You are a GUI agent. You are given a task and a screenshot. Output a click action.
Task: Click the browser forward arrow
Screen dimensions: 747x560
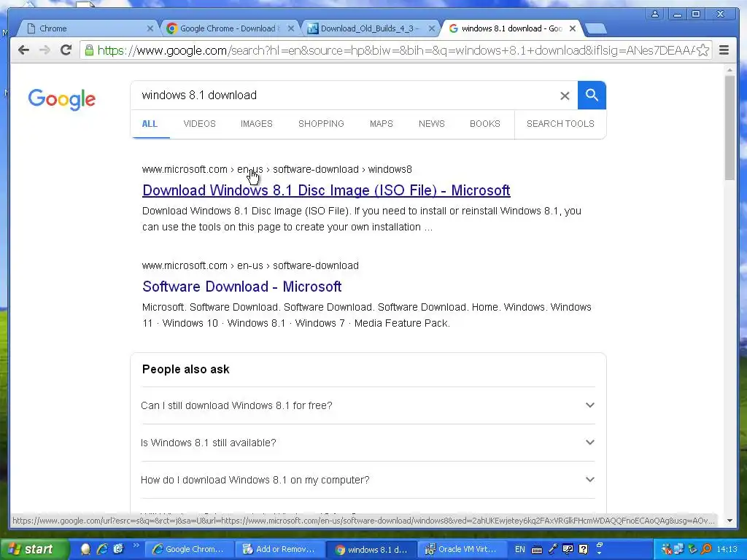point(44,50)
